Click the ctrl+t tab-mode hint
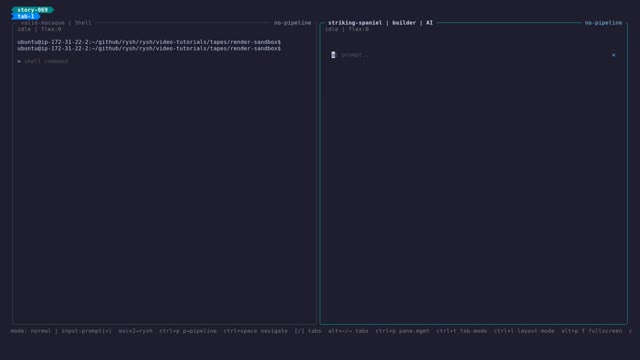Image resolution: width=640 pixels, height=360 pixels. [462, 331]
